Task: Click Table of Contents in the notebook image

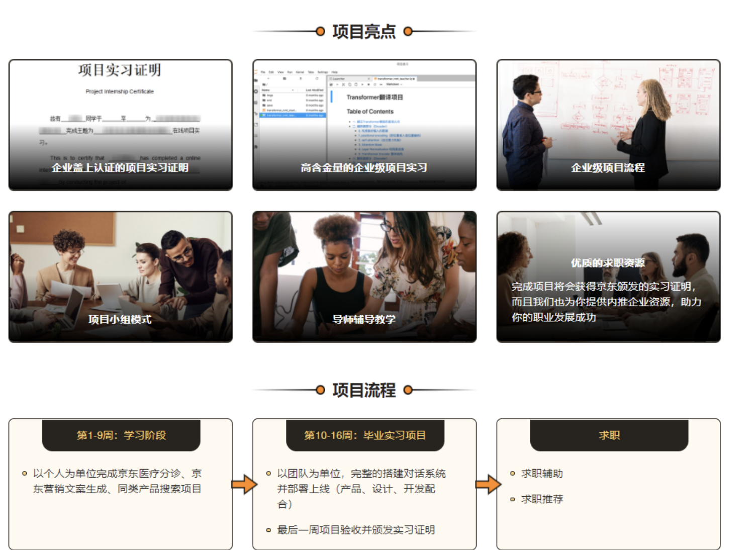Action: (x=370, y=112)
